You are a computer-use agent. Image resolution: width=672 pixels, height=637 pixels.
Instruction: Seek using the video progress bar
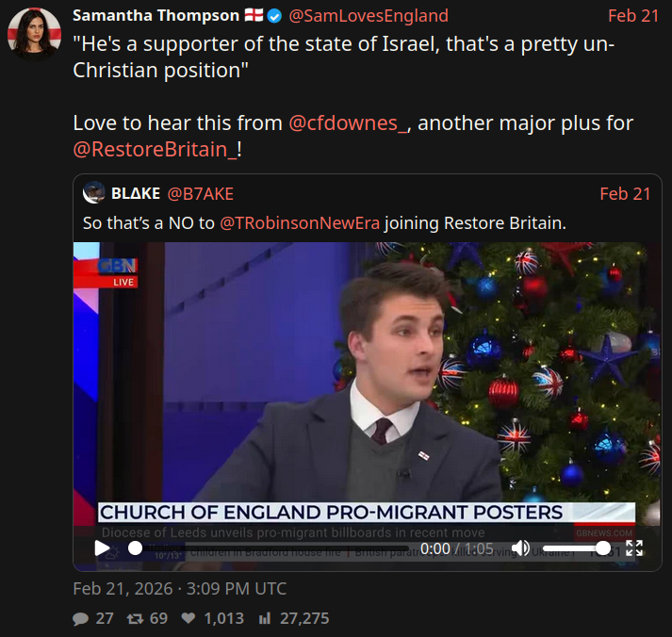point(270,548)
